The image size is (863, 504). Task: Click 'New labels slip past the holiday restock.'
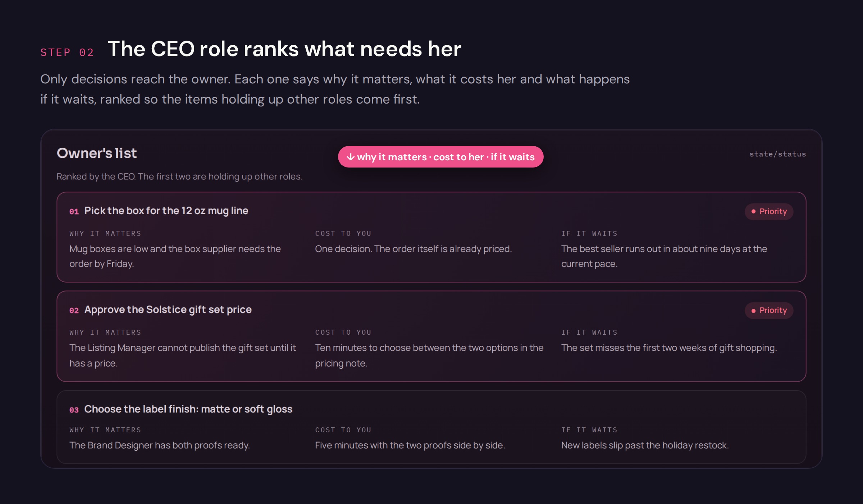[x=645, y=445]
